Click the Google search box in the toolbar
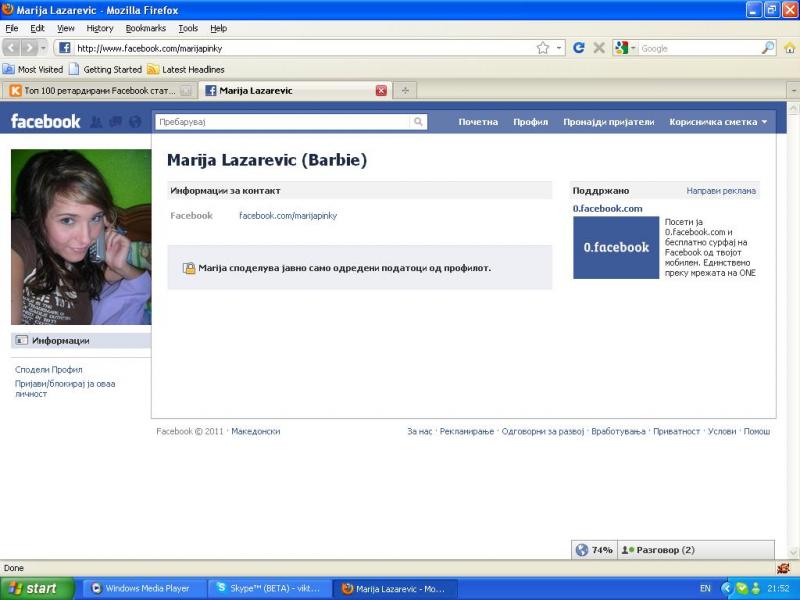Viewport: 800px width, 600px height. point(699,48)
